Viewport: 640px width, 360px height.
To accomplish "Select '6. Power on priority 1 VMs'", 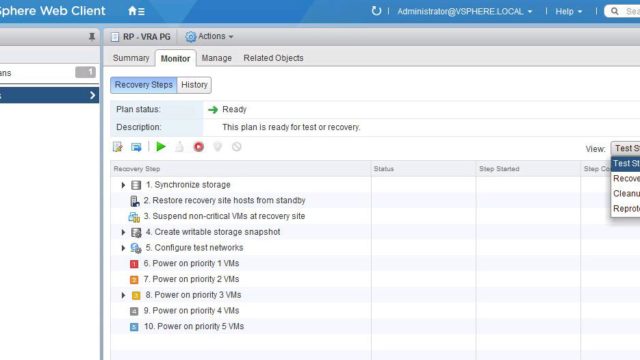I will pos(191,263).
